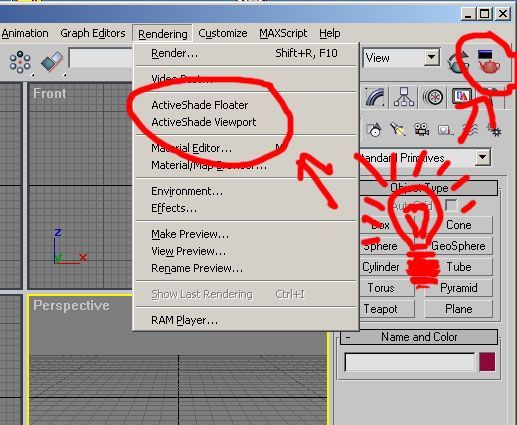Select the Space Warps wave icon

click(x=470, y=130)
